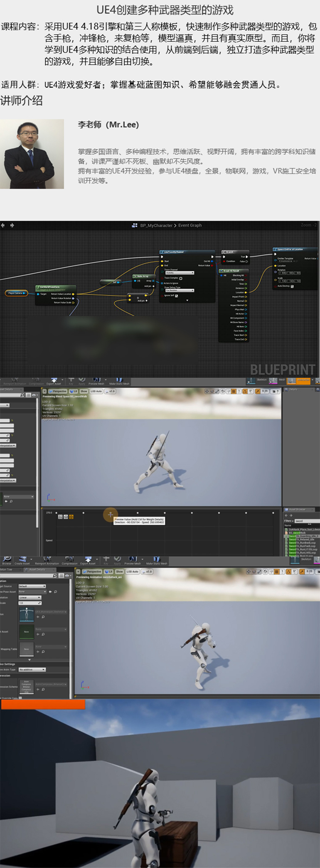The height and width of the screenshot is (868, 320).
Task: Click eye view options in Asset Details
Action: click(68, 575)
